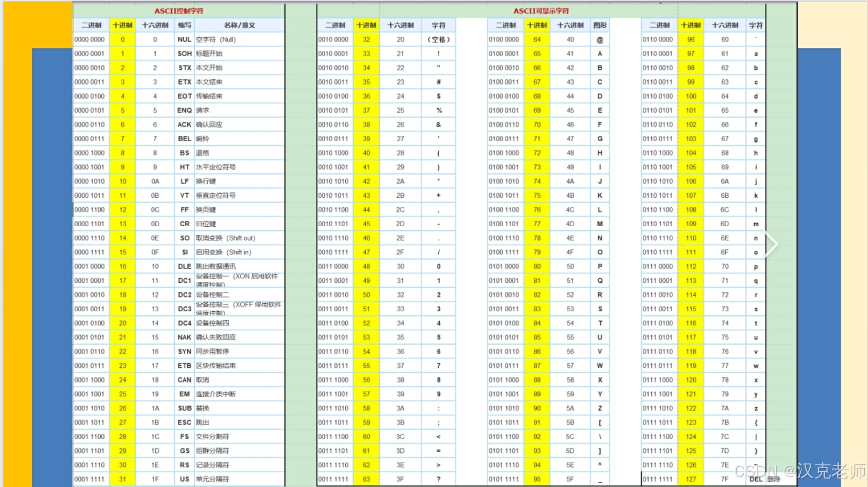This screenshot has width=868, height=487.
Task: Select the 'SUB' abbreviation cell
Action: (x=184, y=408)
